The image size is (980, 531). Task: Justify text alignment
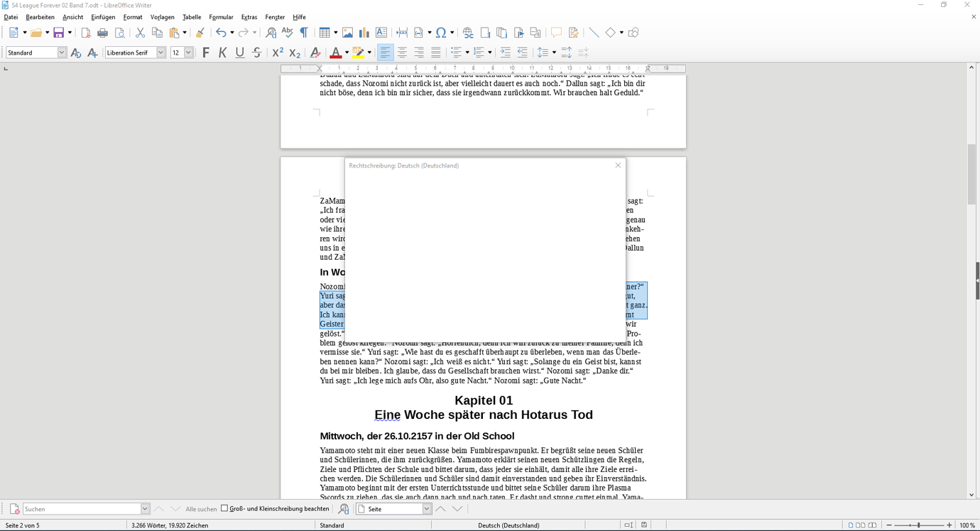436,53
